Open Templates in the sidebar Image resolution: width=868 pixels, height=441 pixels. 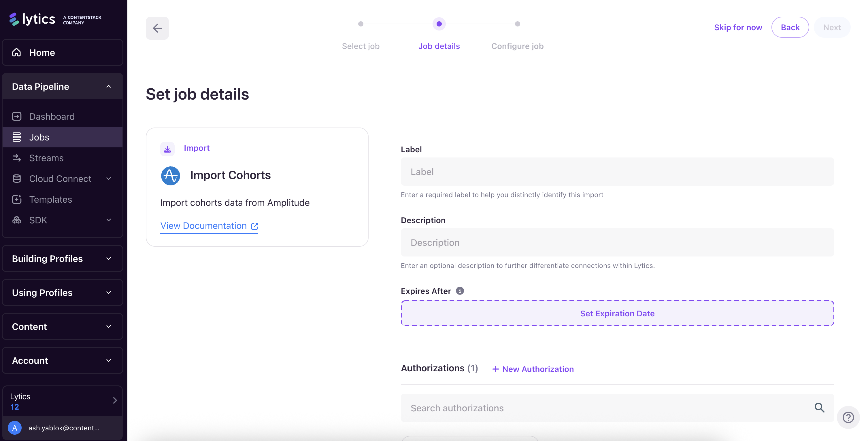(x=63, y=199)
